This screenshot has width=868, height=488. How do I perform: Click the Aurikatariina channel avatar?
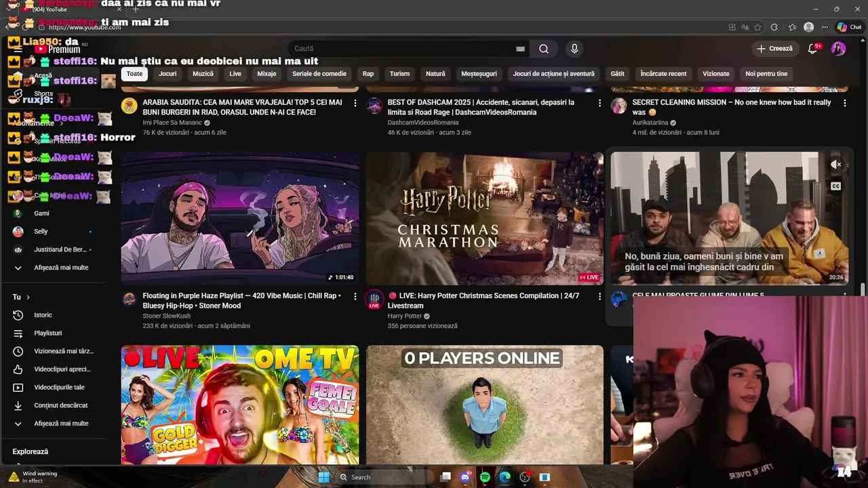619,106
